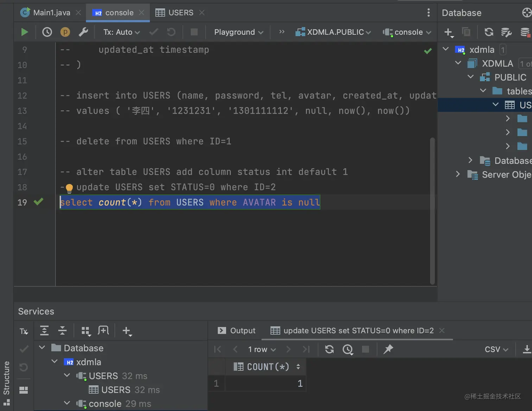The width and height of the screenshot is (532, 411).
Task: Add service plus icon in Services toolbar
Action: click(x=127, y=331)
